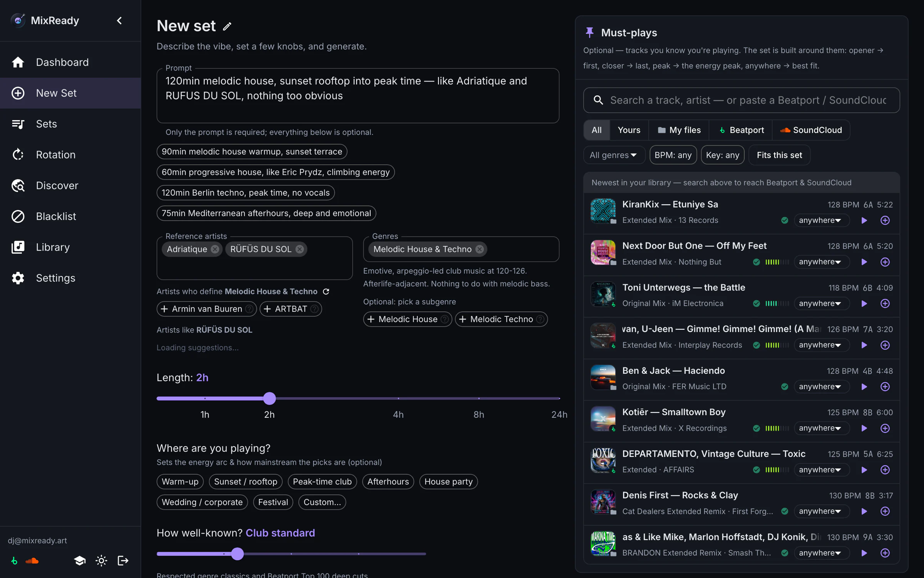The image size is (924, 578).
Task: Play preview of Denis First — Rocks & Clay
Action: pos(864,511)
